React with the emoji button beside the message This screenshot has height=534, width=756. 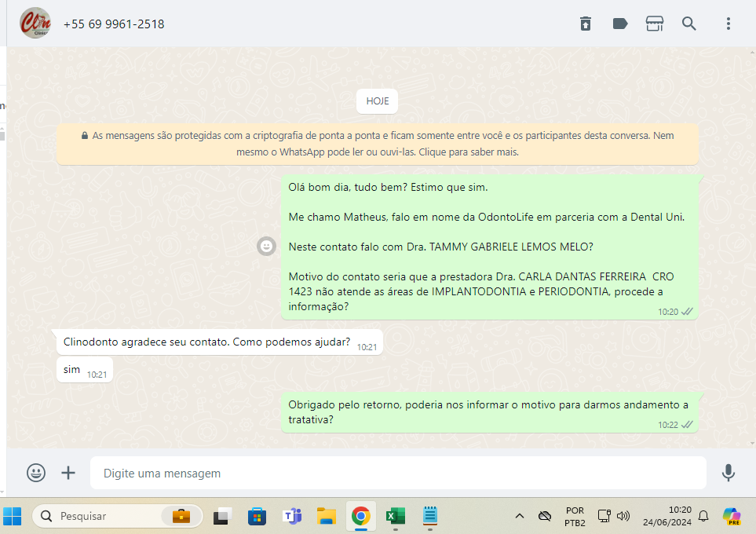pos(266,247)
